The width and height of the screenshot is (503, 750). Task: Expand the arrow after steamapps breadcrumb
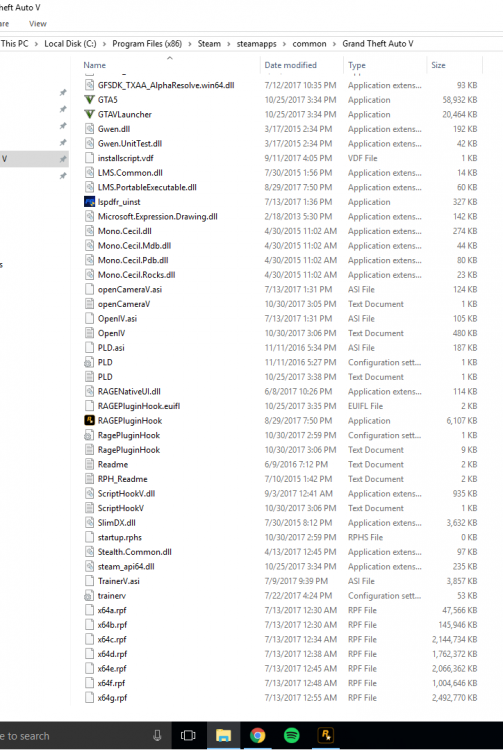[284, 44]
